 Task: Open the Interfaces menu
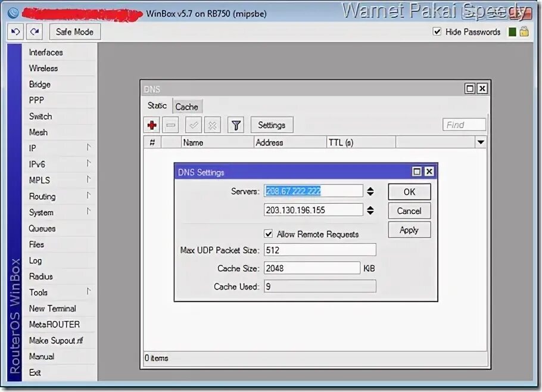point(59,52)
